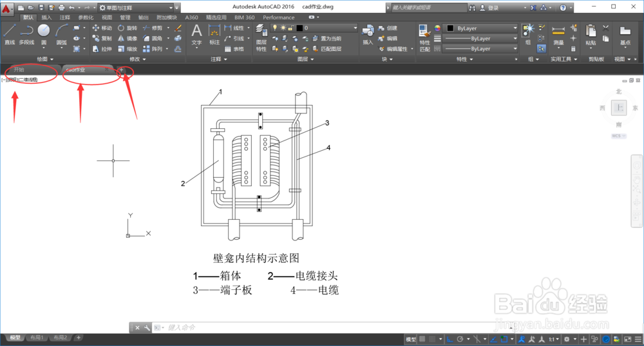Click Match Properties (特性匹配)

(x=424, y=38)
